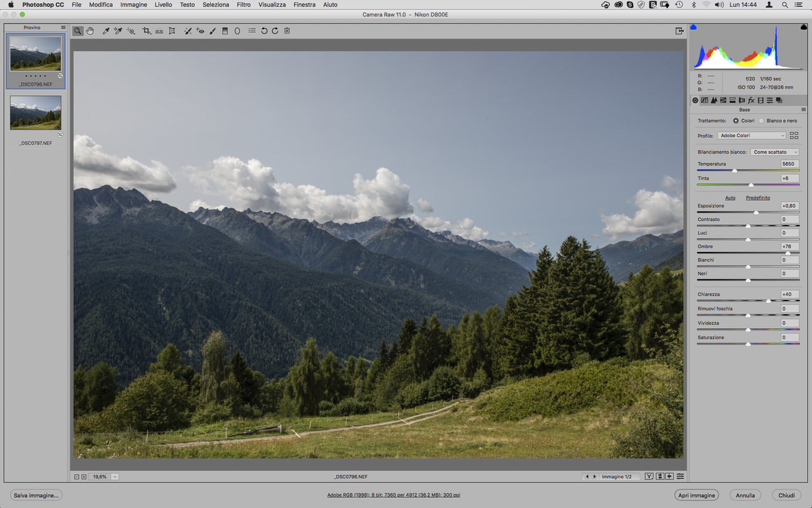Open the Snapshots panel tab
This screenshot has height=508, width=812.
click(x=779, y=100)
